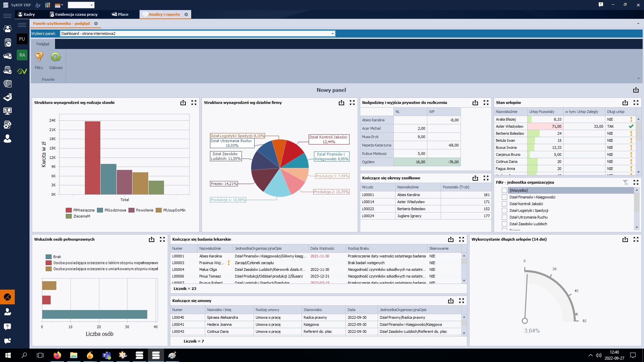Expand the language flag dropdown
Image resolution: width=644 pixels, height=362 pixels.
tap(59, 5)
